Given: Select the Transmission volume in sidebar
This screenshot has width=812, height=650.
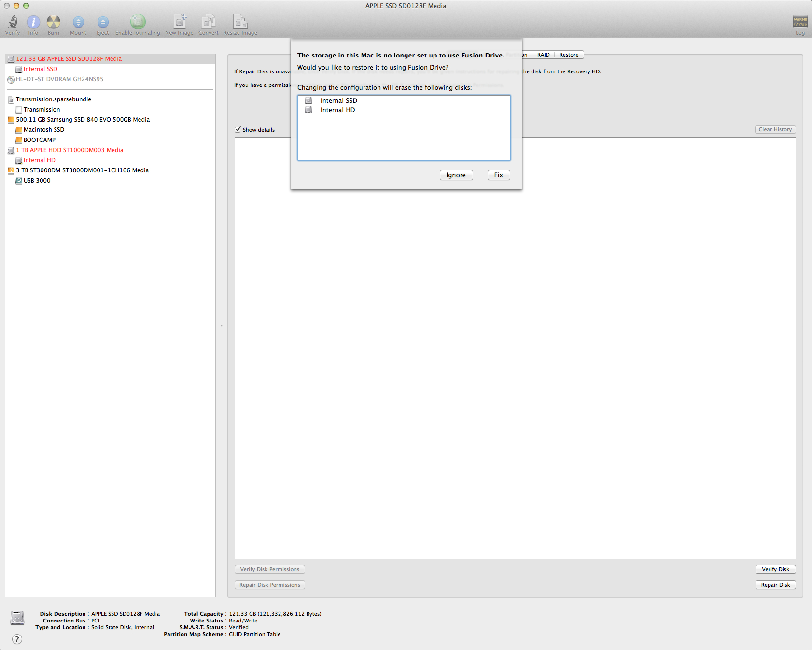Looking at the screenshot, I should click(42, 110).
